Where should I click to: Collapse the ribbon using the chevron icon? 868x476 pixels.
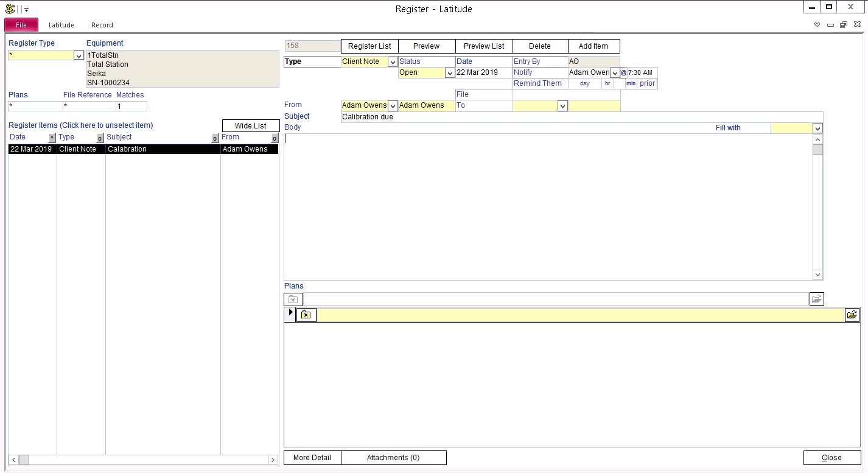pos(817,25)
